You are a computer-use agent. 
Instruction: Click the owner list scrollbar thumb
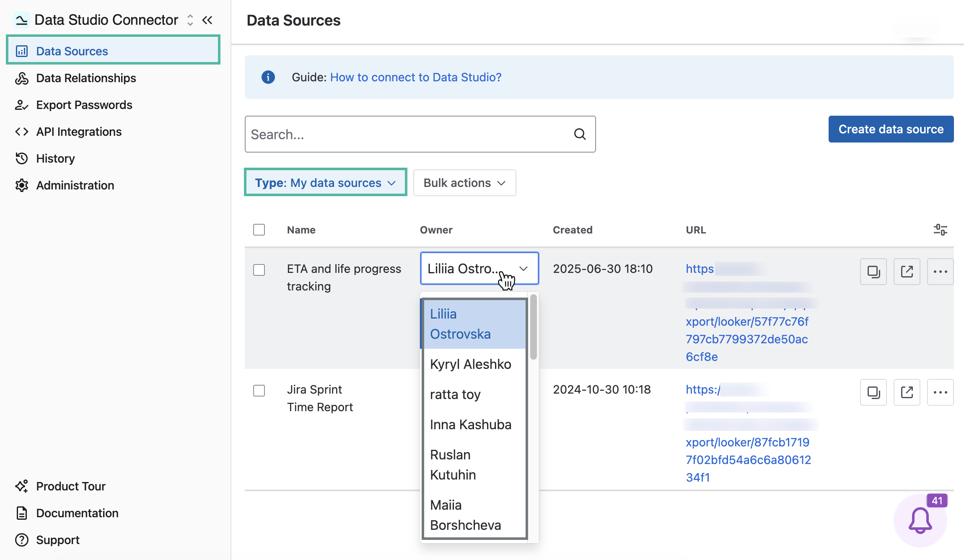[x=534, y=327]
